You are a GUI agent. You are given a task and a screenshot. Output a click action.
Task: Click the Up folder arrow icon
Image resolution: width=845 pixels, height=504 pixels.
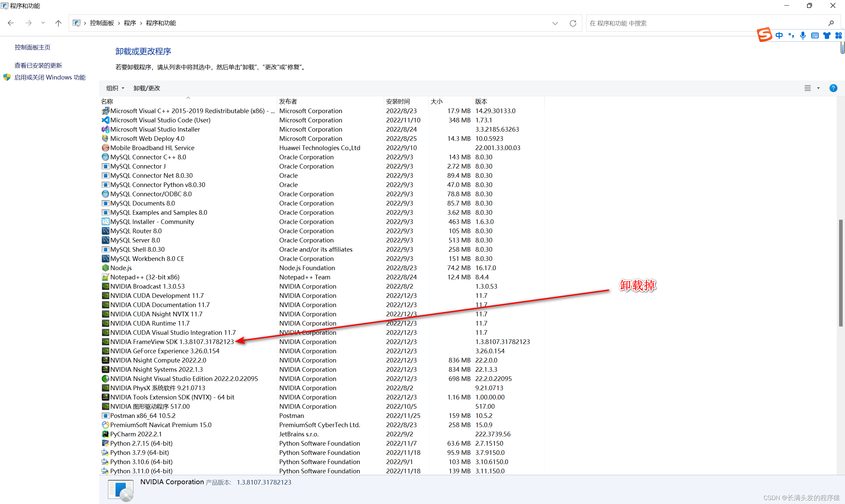[x=58, y=23]
